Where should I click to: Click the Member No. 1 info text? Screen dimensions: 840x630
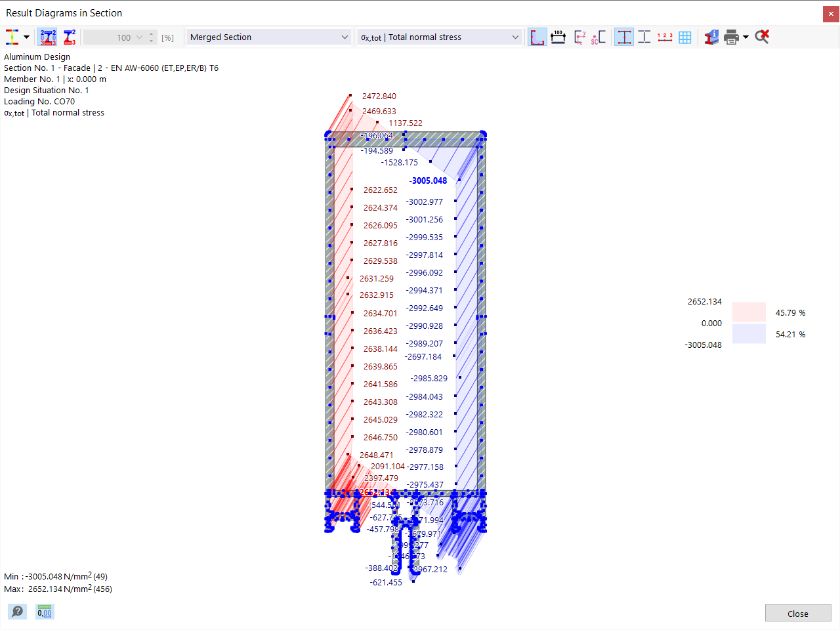[x=55, y=79]
